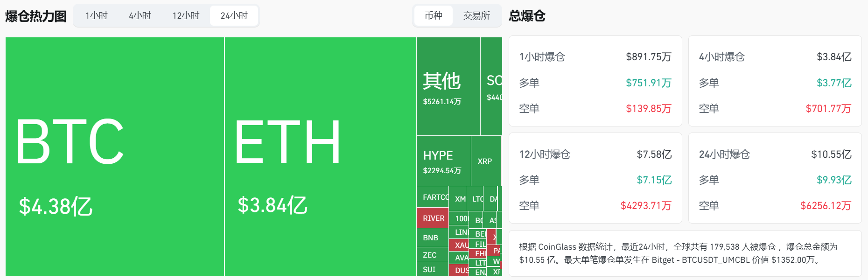Toggle heatmap view to 币种
Image resolution: width=868 pixels, height=280 pixels.
434,16
